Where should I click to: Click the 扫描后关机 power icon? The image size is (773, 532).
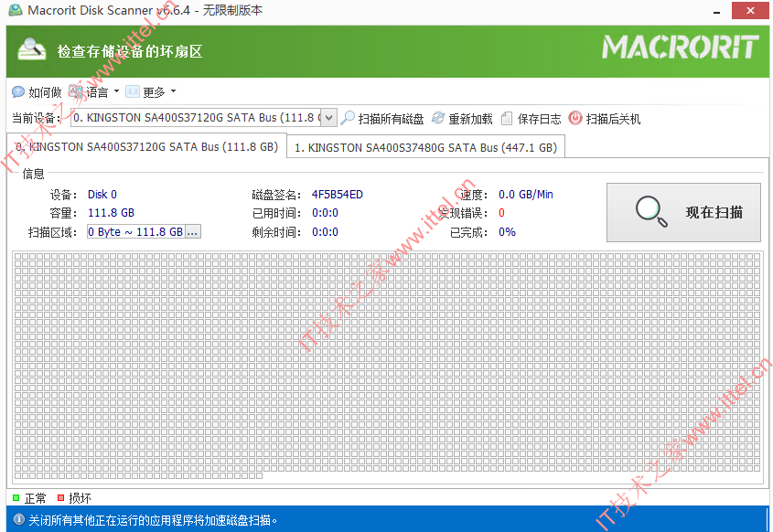point(575,118)
